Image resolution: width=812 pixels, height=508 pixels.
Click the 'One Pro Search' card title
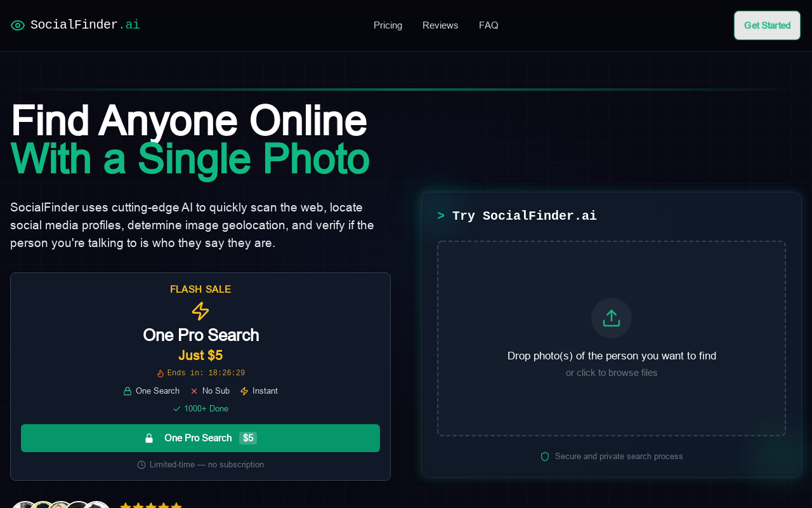click(200, 335)
